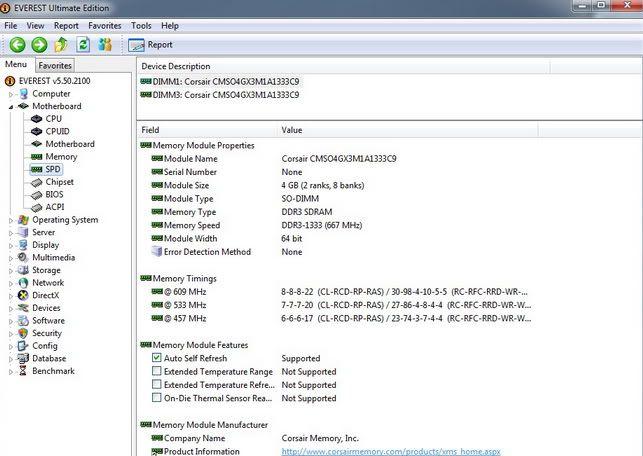
Task: Open the BIOS tree item
Action: pyautogui.click(x=54, y=194)
